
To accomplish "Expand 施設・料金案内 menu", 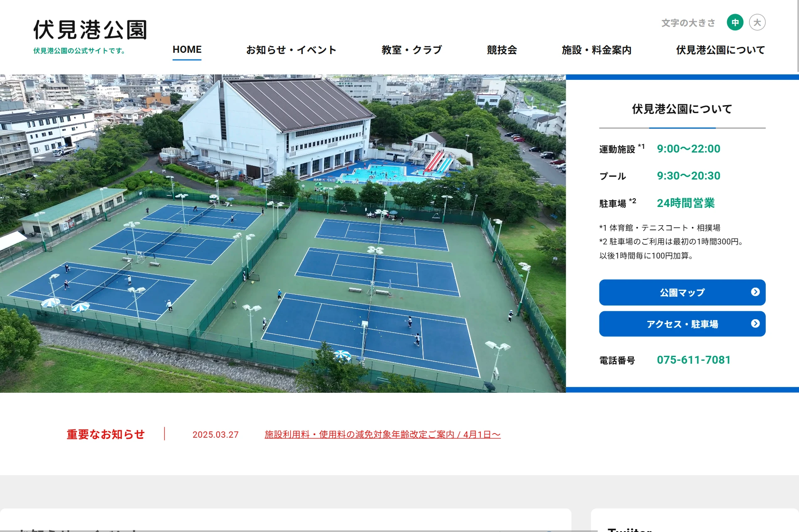I will (x=596, y=50).
